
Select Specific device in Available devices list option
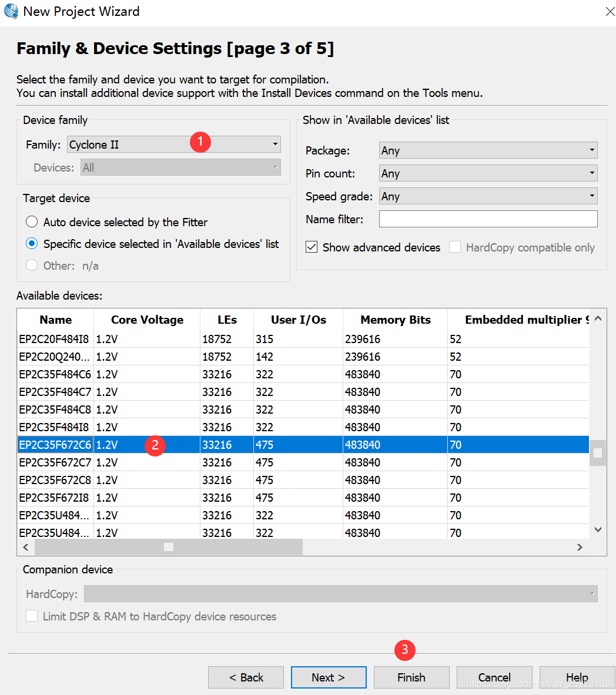[152, 244]
